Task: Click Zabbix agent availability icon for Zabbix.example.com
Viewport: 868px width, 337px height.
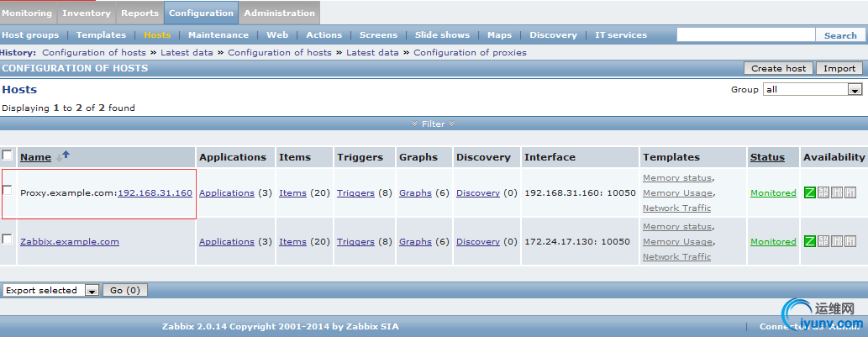Action: (x=809, y=241)
